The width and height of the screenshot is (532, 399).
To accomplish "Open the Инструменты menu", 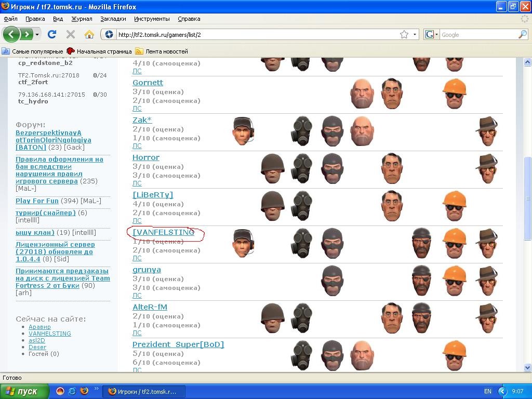I will click(152, 19).
